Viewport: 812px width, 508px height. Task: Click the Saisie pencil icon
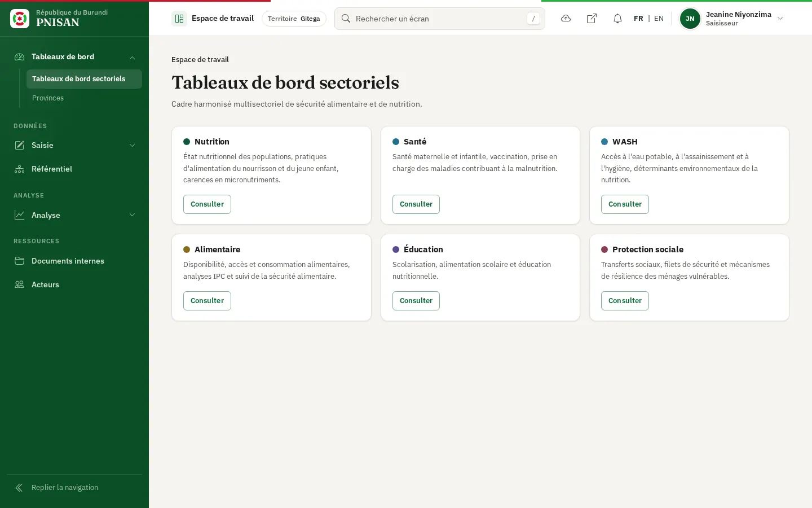[x=20, y=146]
